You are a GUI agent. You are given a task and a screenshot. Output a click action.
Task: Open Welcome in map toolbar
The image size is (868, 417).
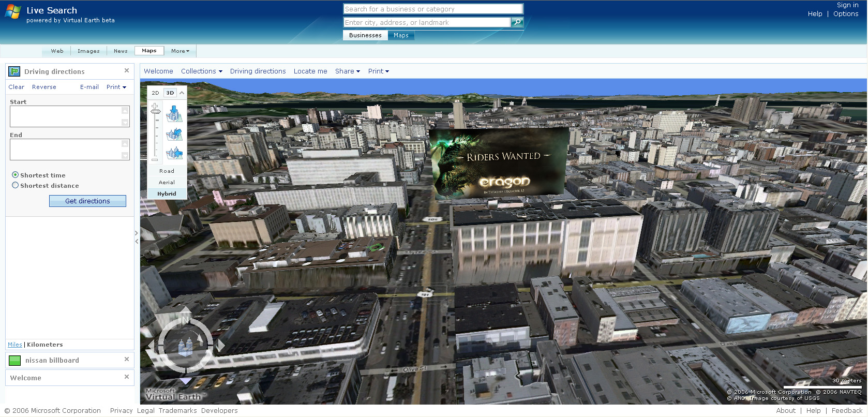pyautogui.click(x=158, y=71)
